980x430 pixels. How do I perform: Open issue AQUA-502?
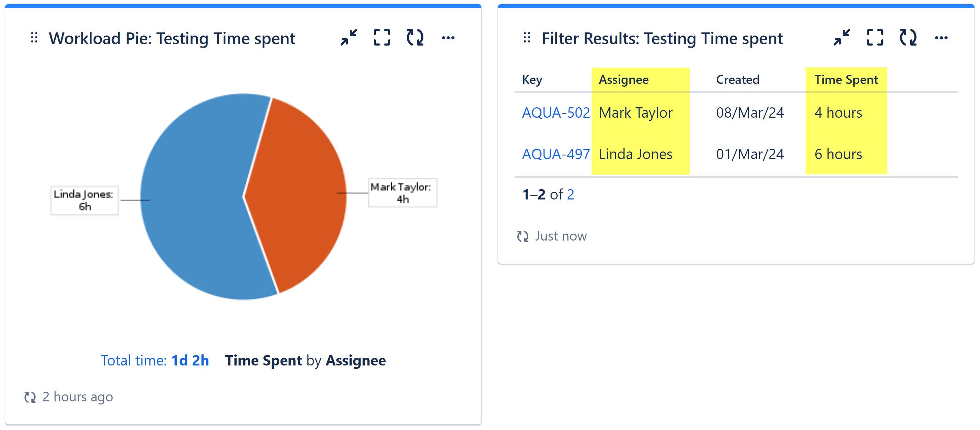click(556, 112)
